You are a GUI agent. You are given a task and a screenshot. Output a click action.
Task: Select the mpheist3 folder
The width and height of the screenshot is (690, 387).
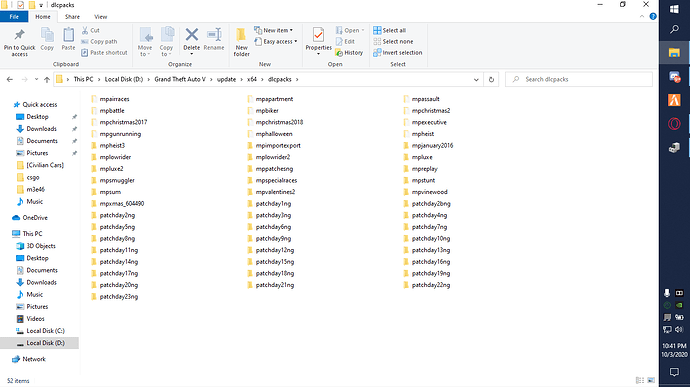112,145
